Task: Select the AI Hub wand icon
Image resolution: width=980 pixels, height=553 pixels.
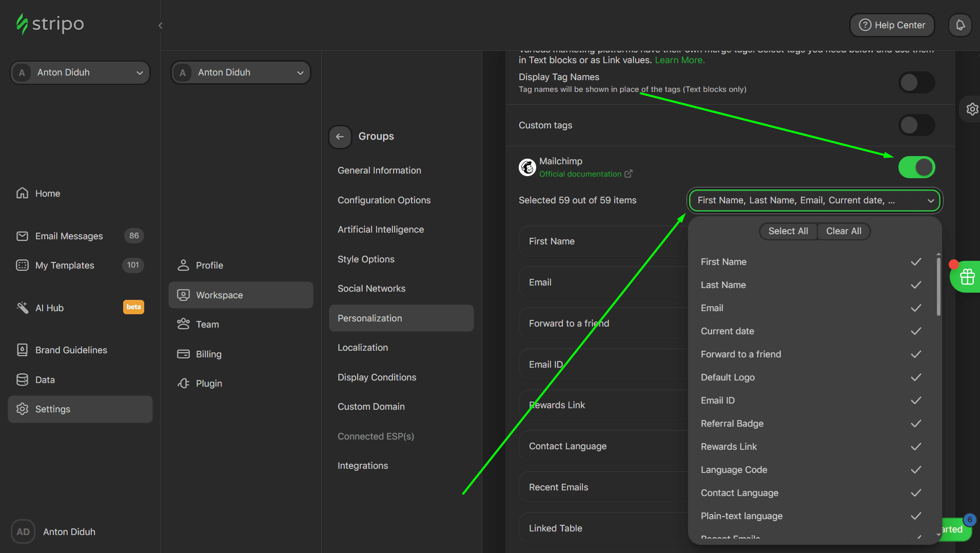Action: pyautogui.click(x=22, y=308)
